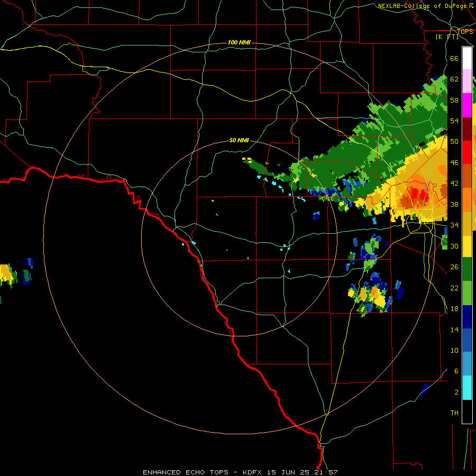This screenshot has height=476, width=476.
Task: Select the "15 JUN 25" date text
Action: 289,472
